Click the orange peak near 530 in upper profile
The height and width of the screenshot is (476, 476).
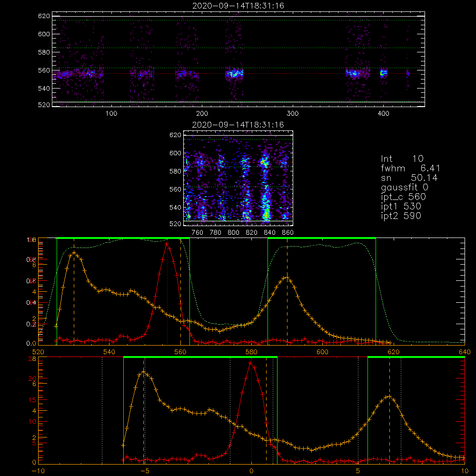click(x=74, y=253)
